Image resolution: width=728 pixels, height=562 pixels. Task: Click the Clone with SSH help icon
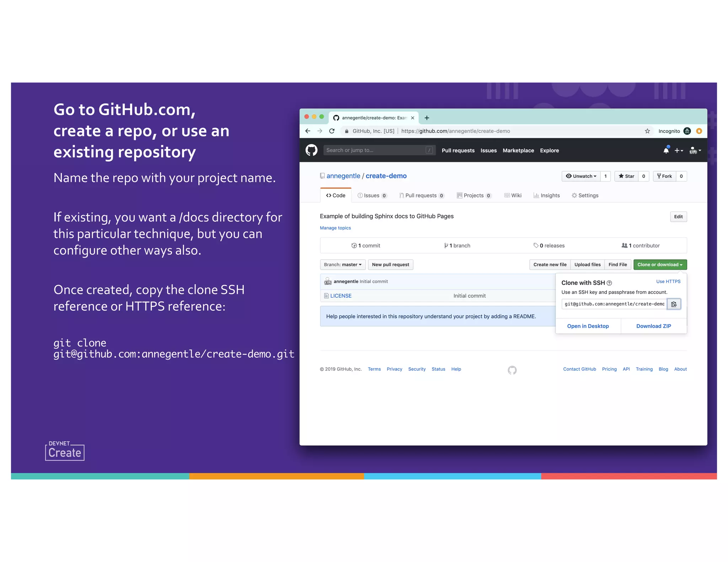point(609,283)
